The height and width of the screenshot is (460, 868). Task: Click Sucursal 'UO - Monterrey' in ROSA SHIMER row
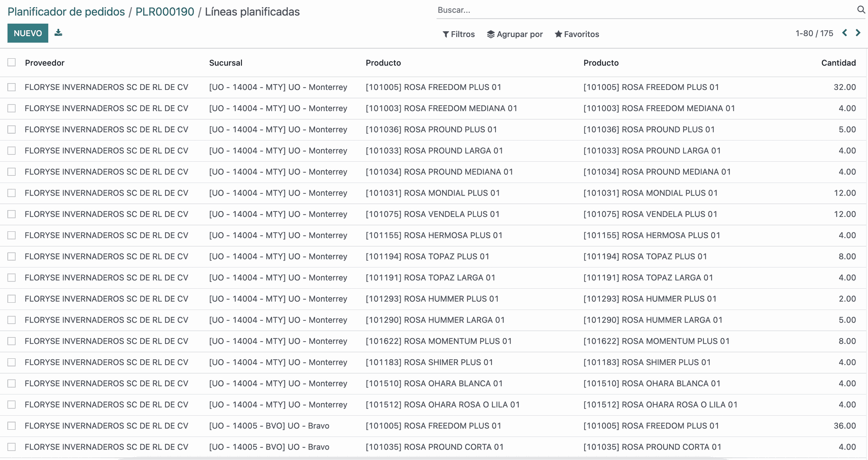click(278, 362)
